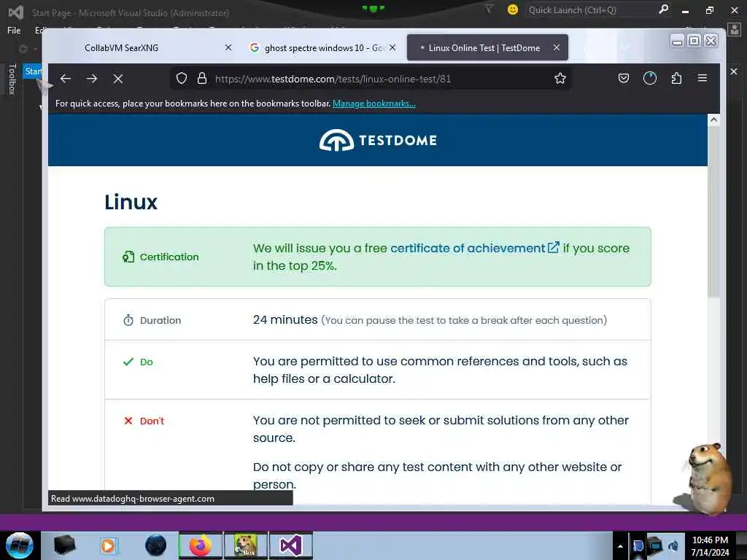Click the Quick Launch magnifier icon
This screenshot has height=560, width=747.
pyautogui.click(x=663, y=9)
